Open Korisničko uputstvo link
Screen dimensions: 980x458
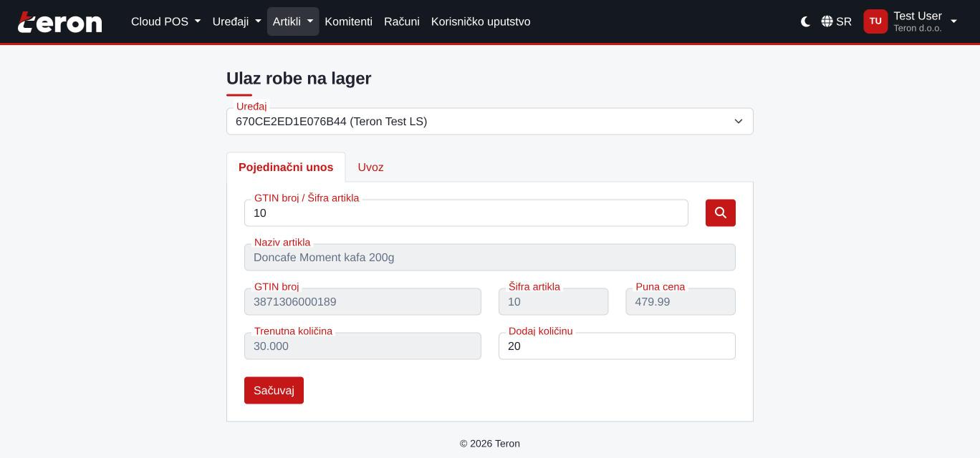(481, 21)
